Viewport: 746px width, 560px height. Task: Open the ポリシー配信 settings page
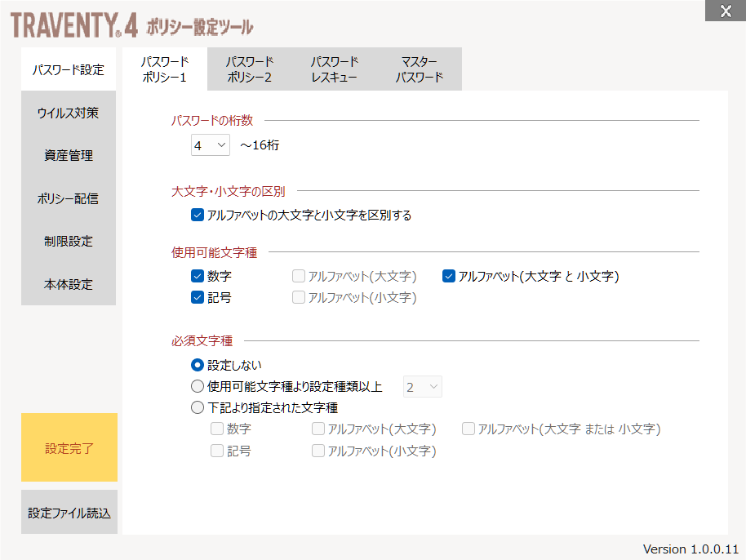coord(69,198)
